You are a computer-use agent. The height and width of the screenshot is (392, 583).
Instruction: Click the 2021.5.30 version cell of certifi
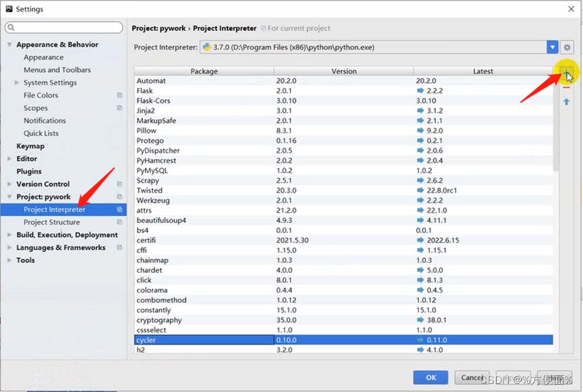click(293, 240)
